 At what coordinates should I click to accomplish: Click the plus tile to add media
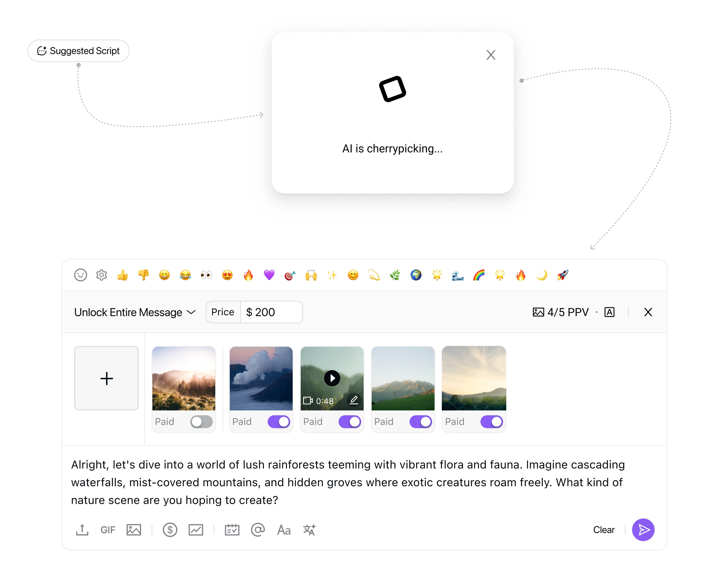106,378
